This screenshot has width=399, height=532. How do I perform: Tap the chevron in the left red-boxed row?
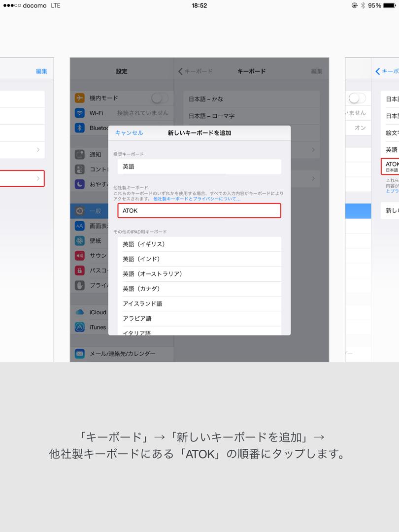click(x=38, y=178)
